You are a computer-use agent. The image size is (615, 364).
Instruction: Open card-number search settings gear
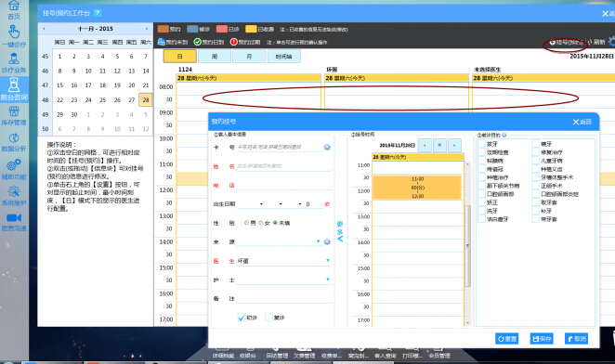tap(327, 147)
